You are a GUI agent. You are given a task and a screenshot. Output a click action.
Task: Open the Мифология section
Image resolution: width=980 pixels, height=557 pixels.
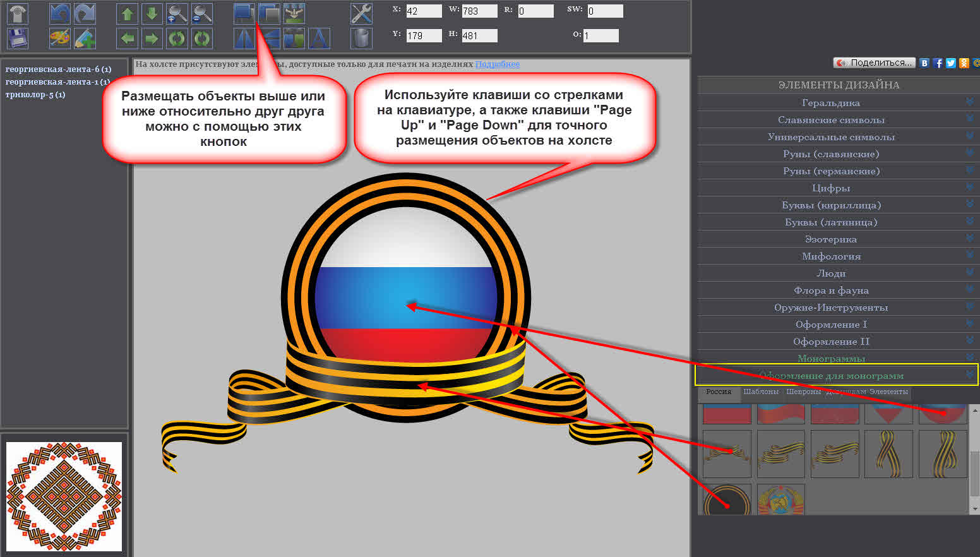[839, 256]
